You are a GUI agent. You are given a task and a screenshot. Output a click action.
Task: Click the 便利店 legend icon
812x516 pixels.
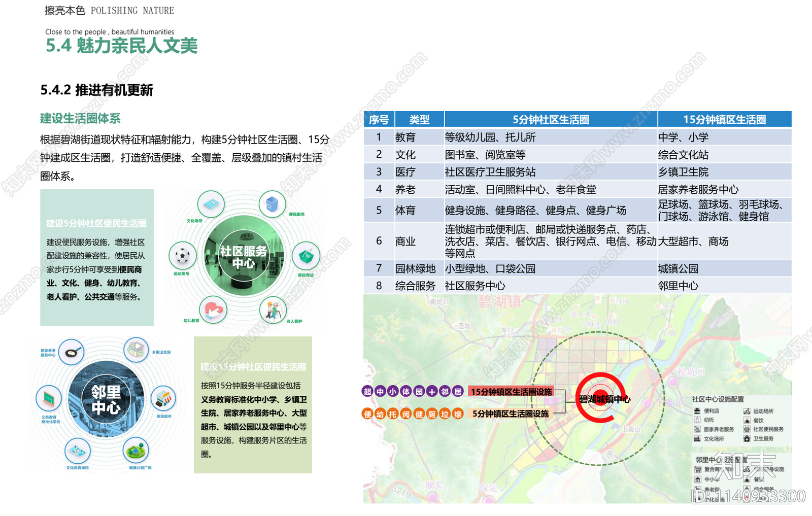[697, 411]
